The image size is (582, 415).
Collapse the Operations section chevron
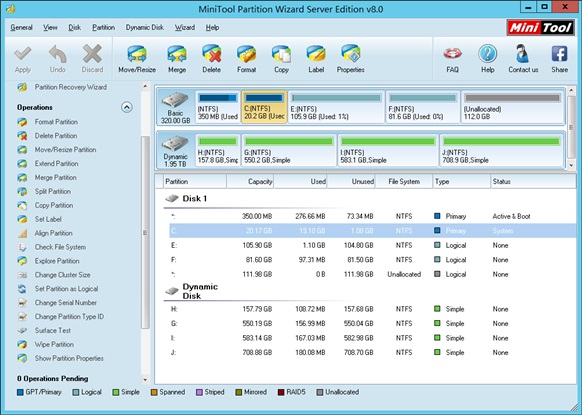pyautogui.click(x=127, y=107)
